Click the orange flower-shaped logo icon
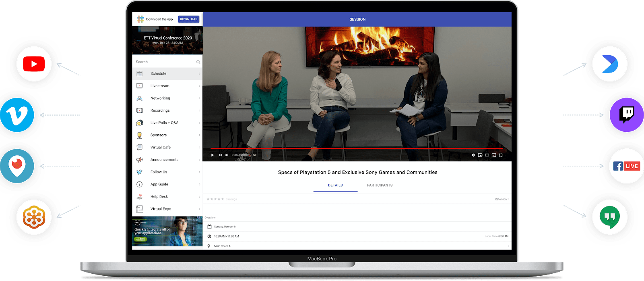This screenshot has height=281, width=644. tap(34, 217)
